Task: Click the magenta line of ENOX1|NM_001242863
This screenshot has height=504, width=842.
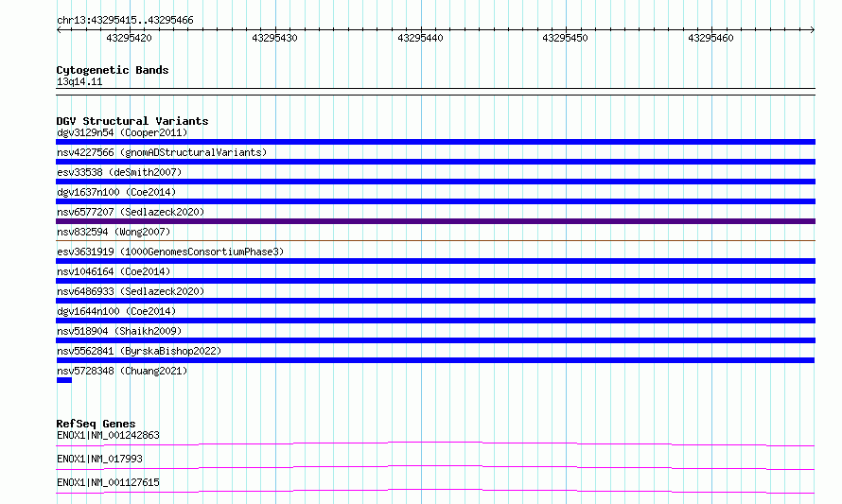Action: point(435,443)
